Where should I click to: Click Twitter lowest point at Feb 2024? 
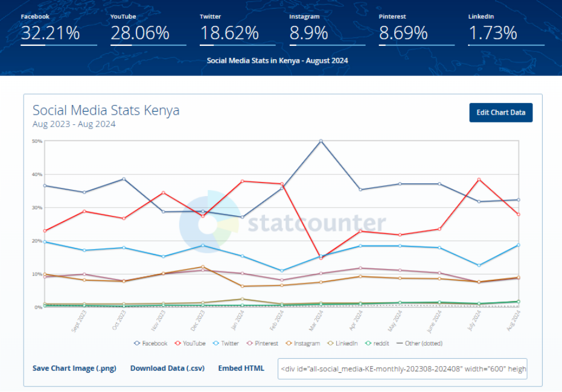[282, 271]
